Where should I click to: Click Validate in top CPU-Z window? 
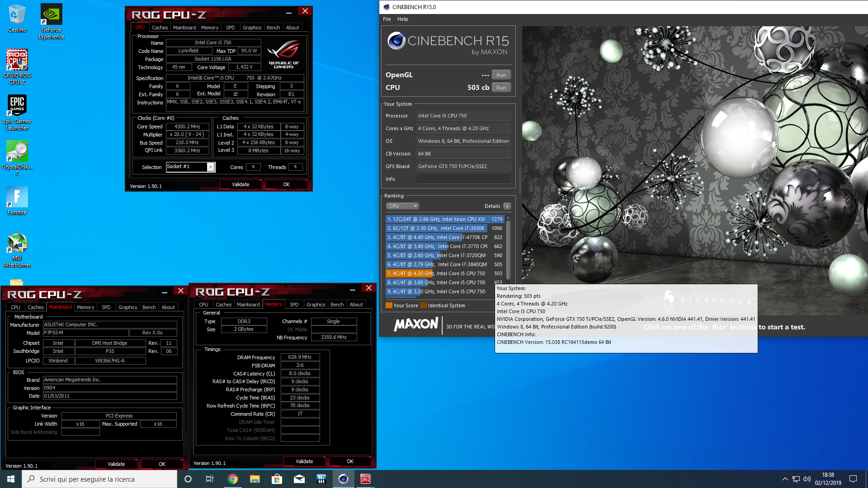click(x=241, y=184)
